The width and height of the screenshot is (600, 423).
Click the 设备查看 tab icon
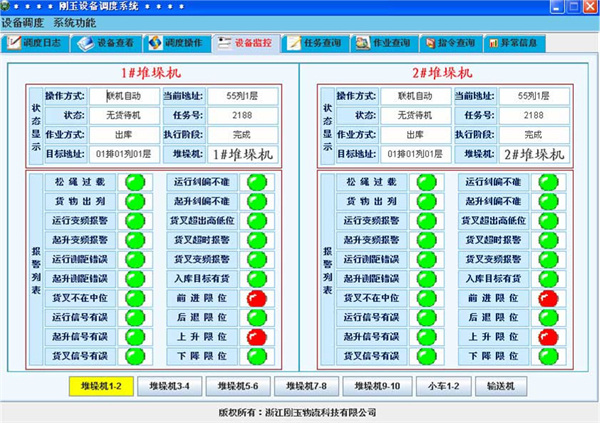coord(85,43)
